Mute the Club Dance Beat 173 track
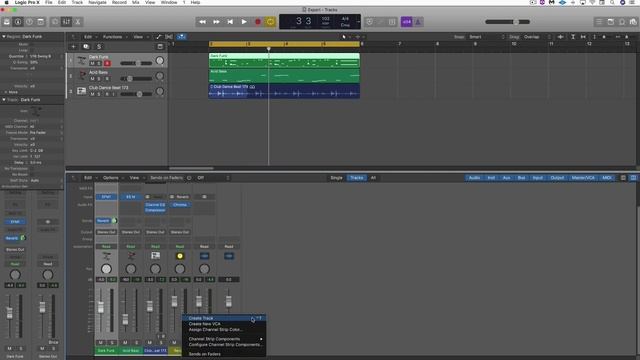The width and height of the screenshot is (640, 360). (x=92, y=94)
